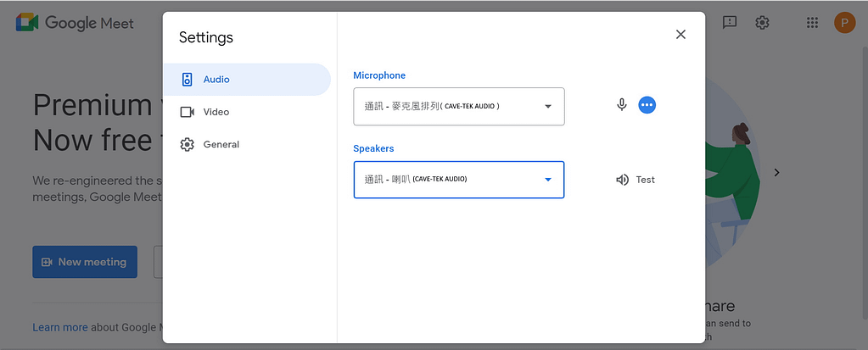This screenshot has height=350, width=868.
Task: Select the Audio settings tab
Action: 247,80
